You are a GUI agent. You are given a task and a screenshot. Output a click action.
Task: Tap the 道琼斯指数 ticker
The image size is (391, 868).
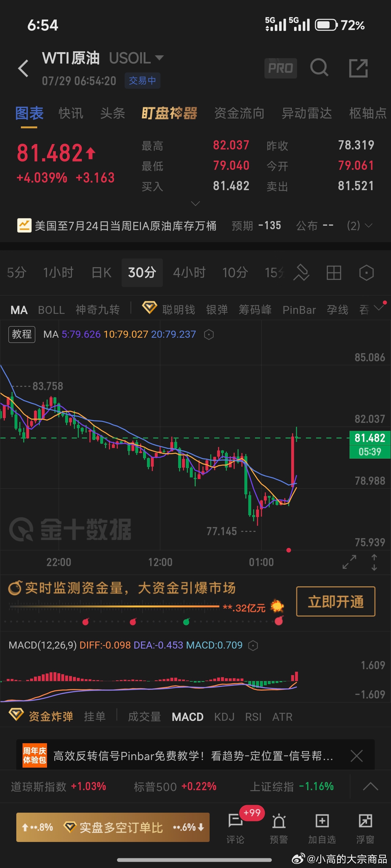pos(58,786)
